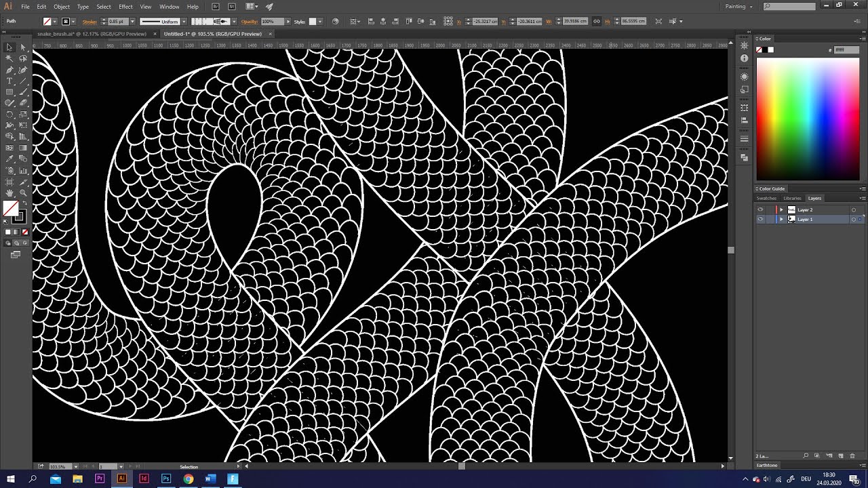Image resolution: width=868 pixels, height=488 pixels.
Task: Open the Object menu
Action: pos(62,6)
